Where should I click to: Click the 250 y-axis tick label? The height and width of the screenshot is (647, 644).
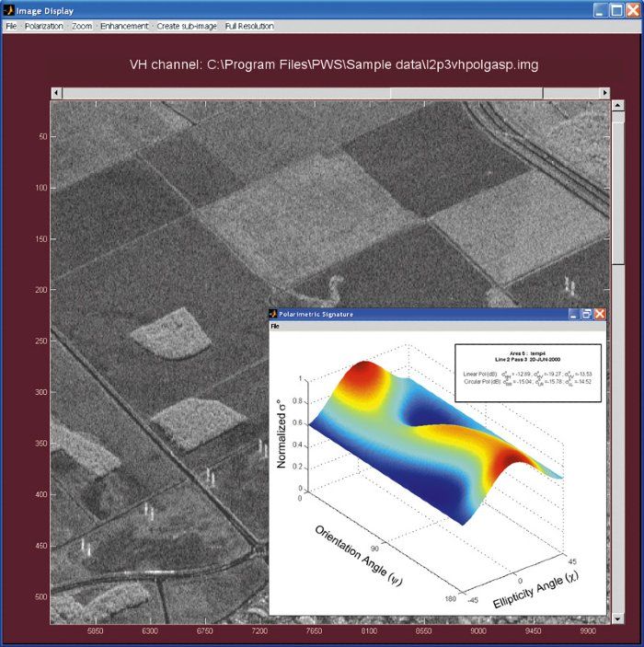tap(41, 341)
